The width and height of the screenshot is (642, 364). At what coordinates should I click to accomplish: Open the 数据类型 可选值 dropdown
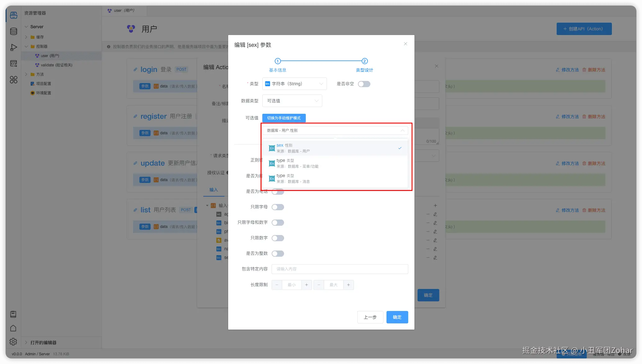point(292,101)
